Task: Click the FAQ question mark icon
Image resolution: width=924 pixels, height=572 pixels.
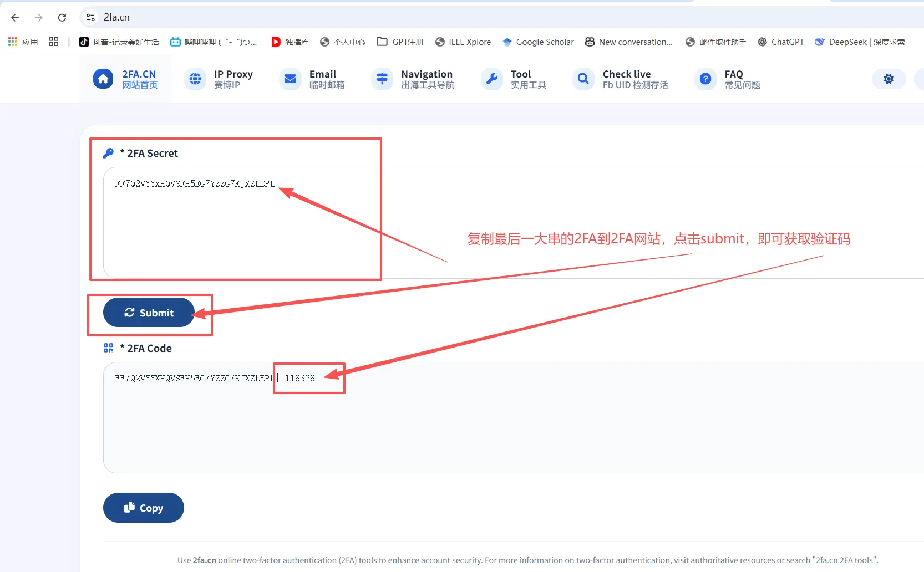Action: 705,79
